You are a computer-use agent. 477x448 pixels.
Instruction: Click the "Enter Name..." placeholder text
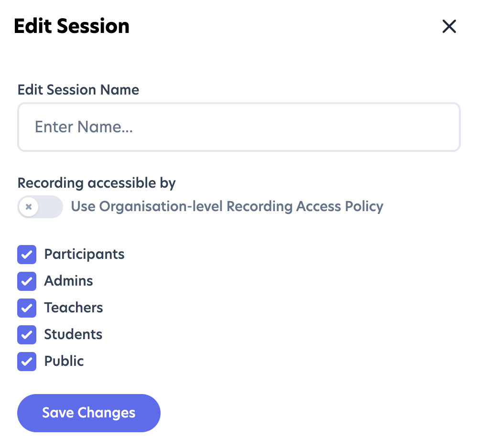pos(84,127)
